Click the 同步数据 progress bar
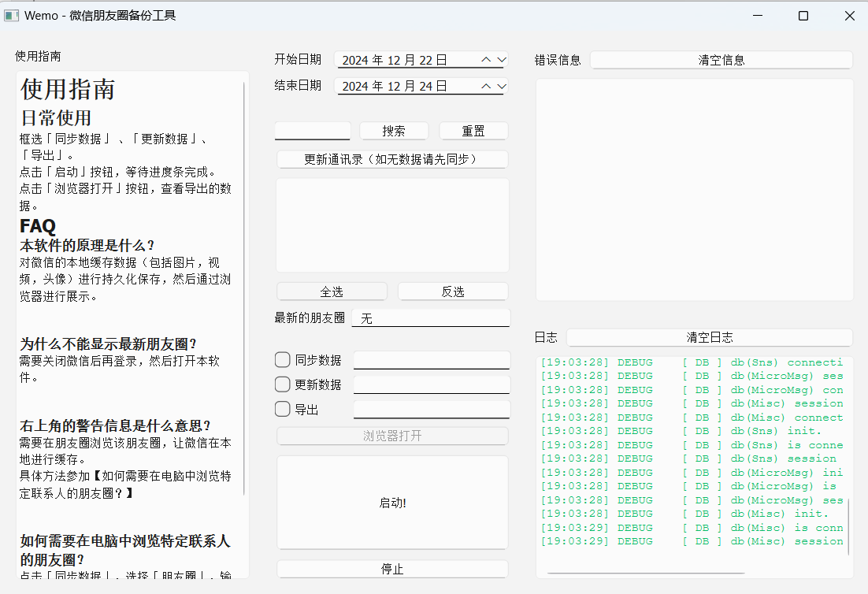The image size is (868, 594). 431,360
